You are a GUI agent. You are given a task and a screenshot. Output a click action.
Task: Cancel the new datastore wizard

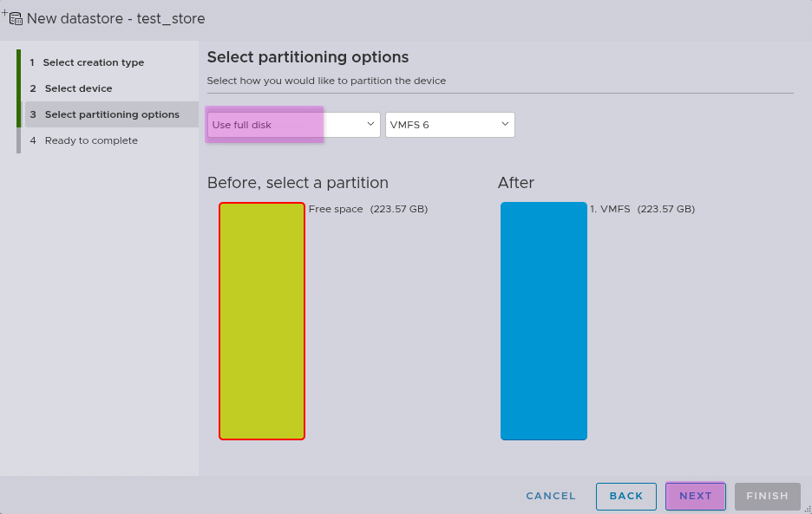550,496
